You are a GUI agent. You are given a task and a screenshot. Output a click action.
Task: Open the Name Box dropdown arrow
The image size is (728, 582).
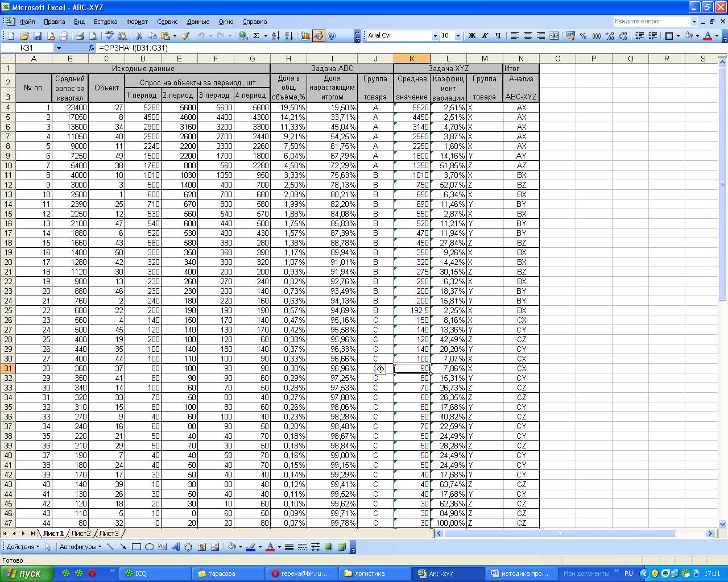click(58, 48)
